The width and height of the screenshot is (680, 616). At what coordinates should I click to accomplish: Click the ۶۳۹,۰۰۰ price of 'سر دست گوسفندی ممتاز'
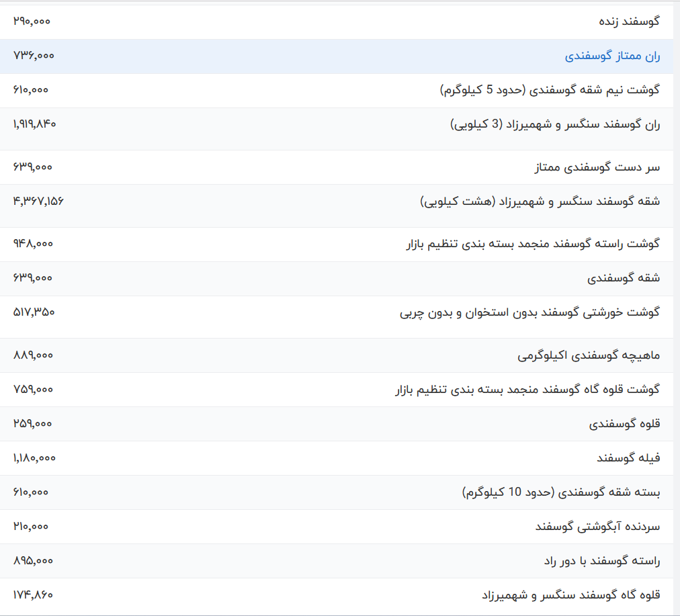click(32, 167)
